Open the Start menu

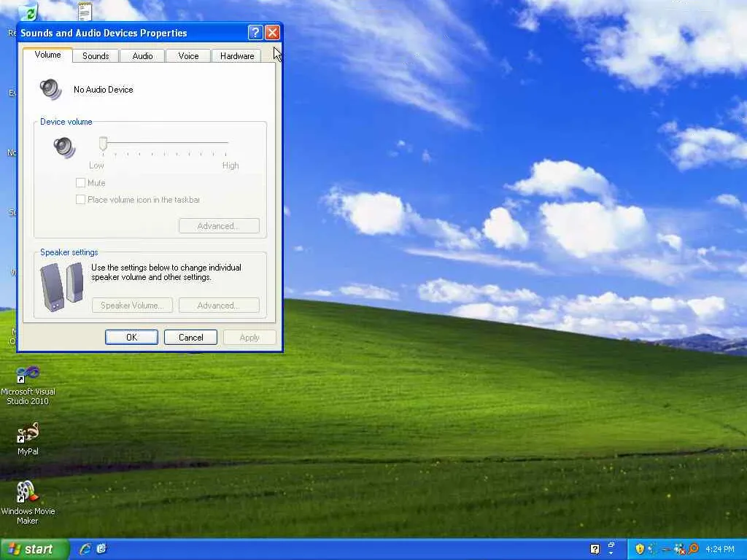coord(34,549)
